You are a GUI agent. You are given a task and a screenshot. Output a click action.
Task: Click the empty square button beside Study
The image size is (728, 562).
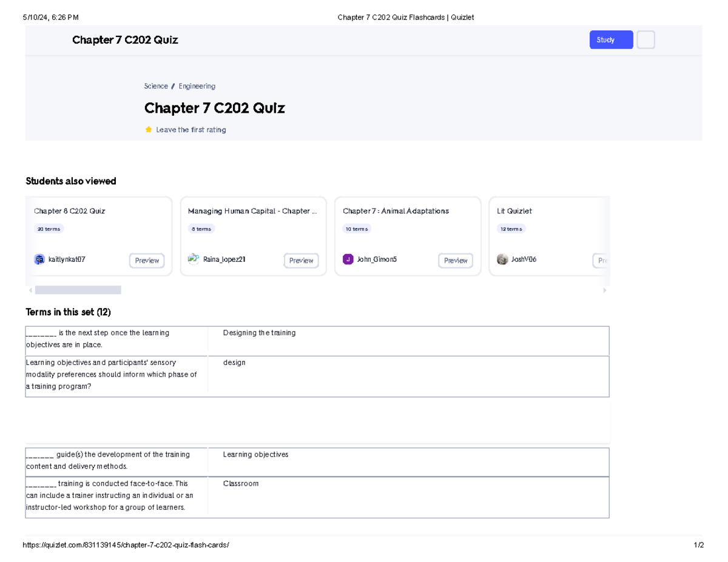coord(645,40)
